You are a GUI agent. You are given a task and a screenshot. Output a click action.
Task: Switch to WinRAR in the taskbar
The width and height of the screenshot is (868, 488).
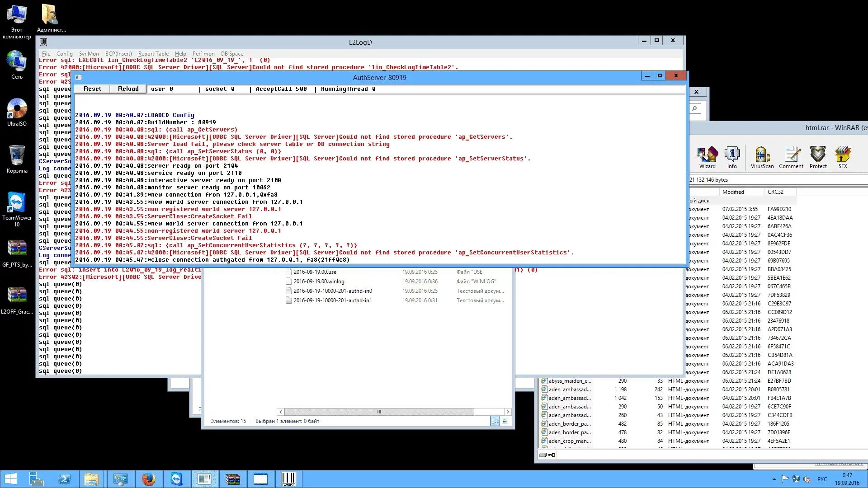pos(232,479)
